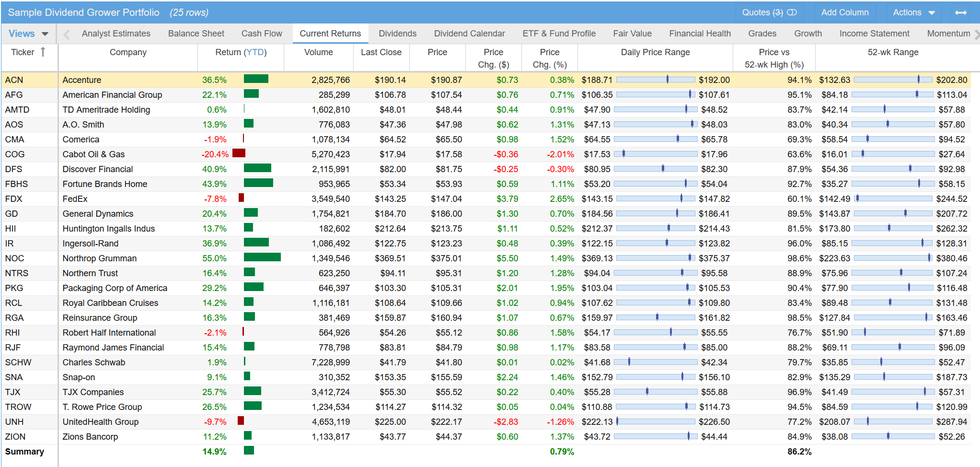This screenshot has height=467, width=980.
Task: Click FedEx 52-week range bar
Action: coord(893,198)
